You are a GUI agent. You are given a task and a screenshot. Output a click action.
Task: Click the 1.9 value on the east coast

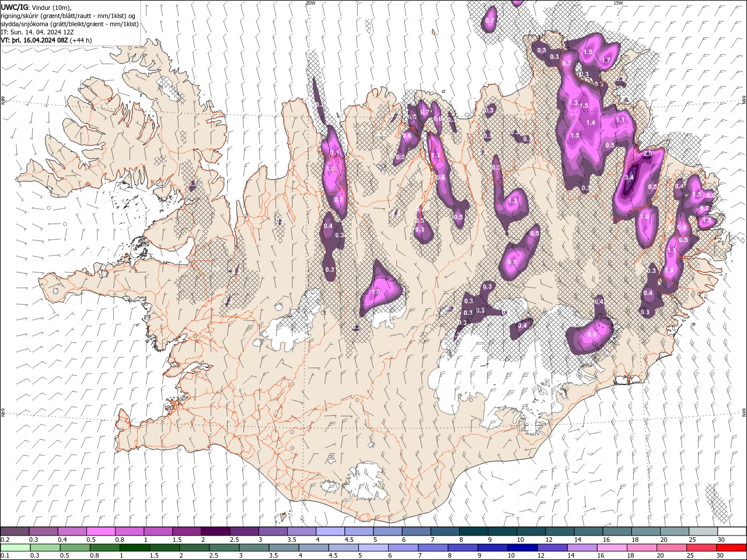coord(669,270)
